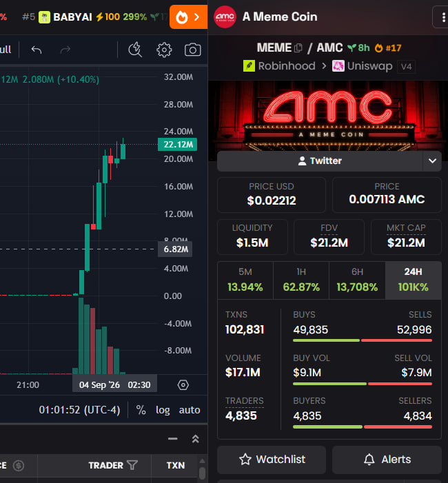Click the latest green candlestick
The width and height of the screenshot is (448, 483).
coord(123,151)
